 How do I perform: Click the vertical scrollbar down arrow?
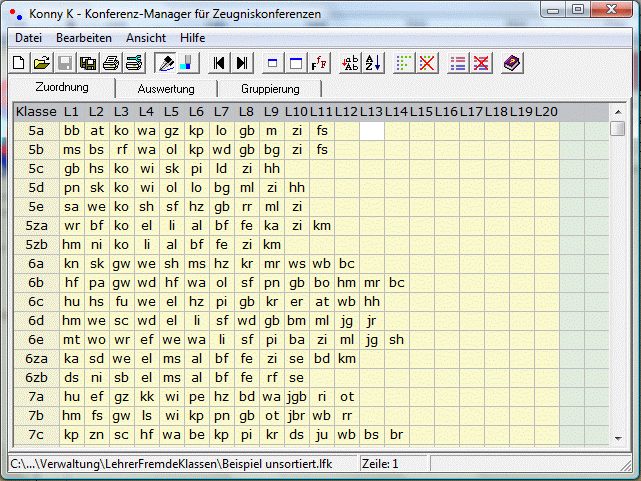coord(618,441)
